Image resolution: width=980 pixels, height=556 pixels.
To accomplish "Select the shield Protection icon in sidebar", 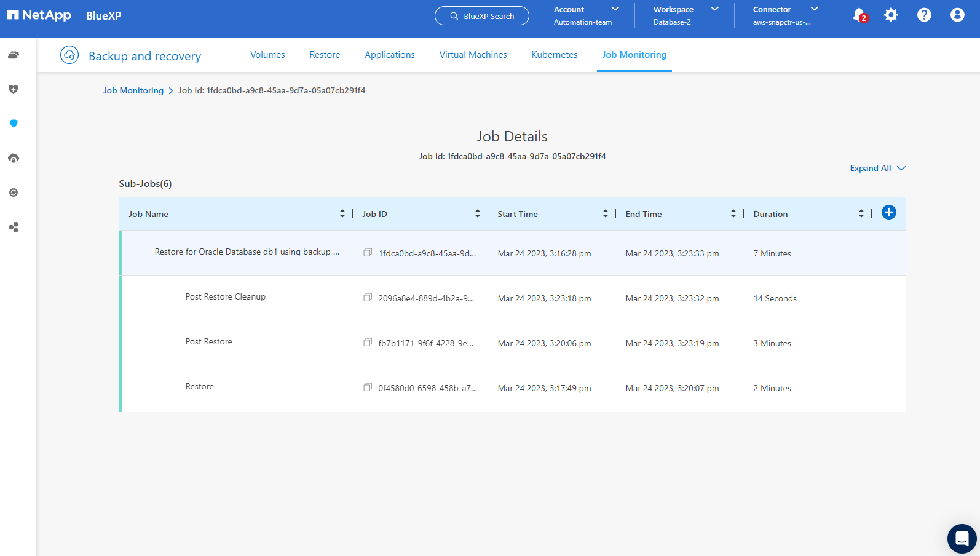I will coord(14,124).
